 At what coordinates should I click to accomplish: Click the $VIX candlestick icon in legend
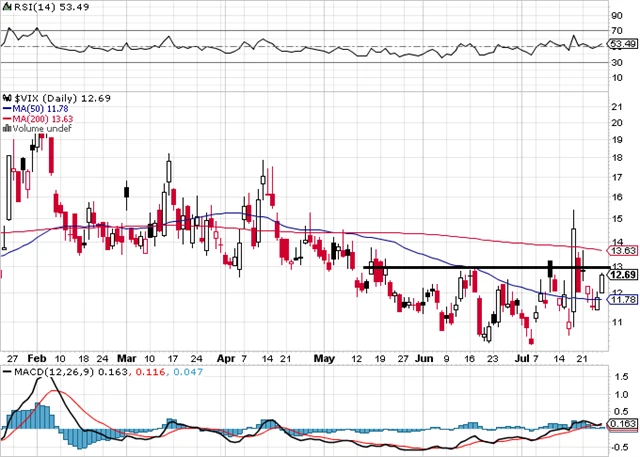(x=6, y=96)
